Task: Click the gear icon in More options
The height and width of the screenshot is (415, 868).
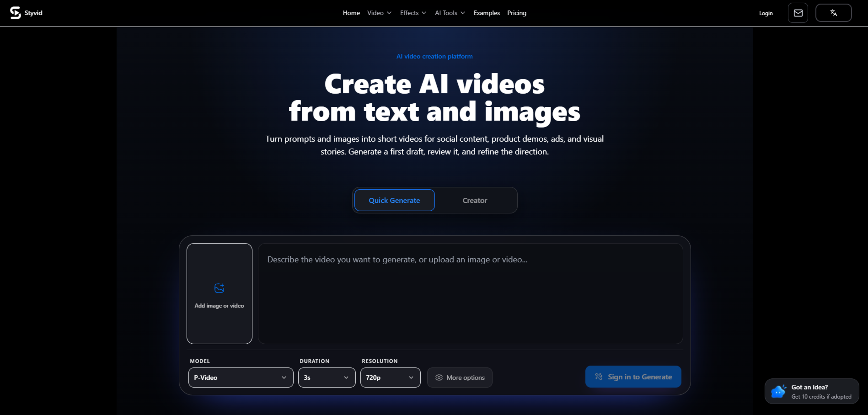Action: click(x=439, y=377)
